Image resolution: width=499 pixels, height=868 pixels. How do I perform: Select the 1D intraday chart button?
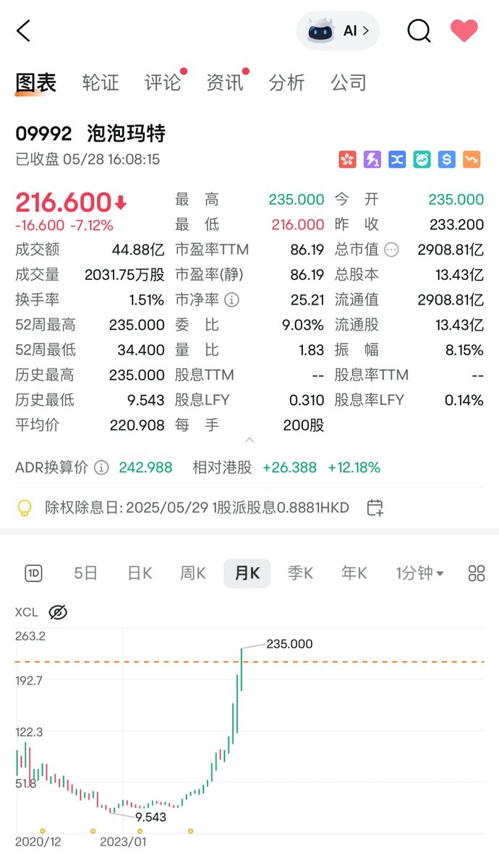[x=33, y=574]
